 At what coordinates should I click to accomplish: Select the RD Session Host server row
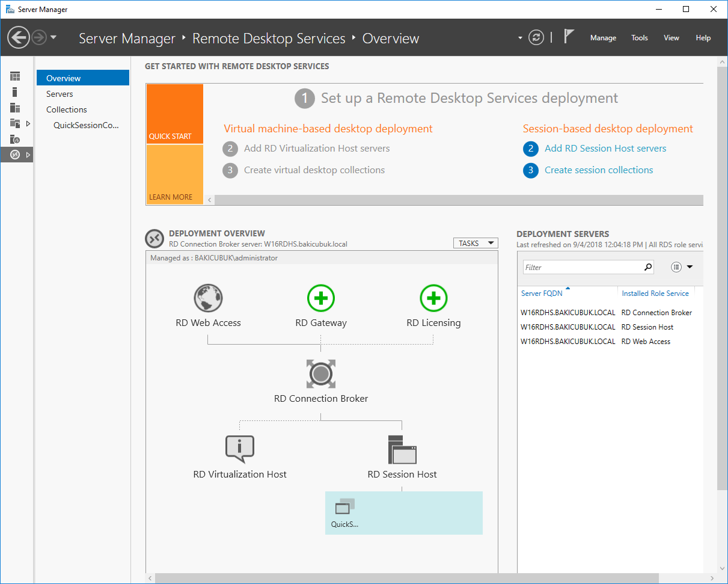coord(610,327)
